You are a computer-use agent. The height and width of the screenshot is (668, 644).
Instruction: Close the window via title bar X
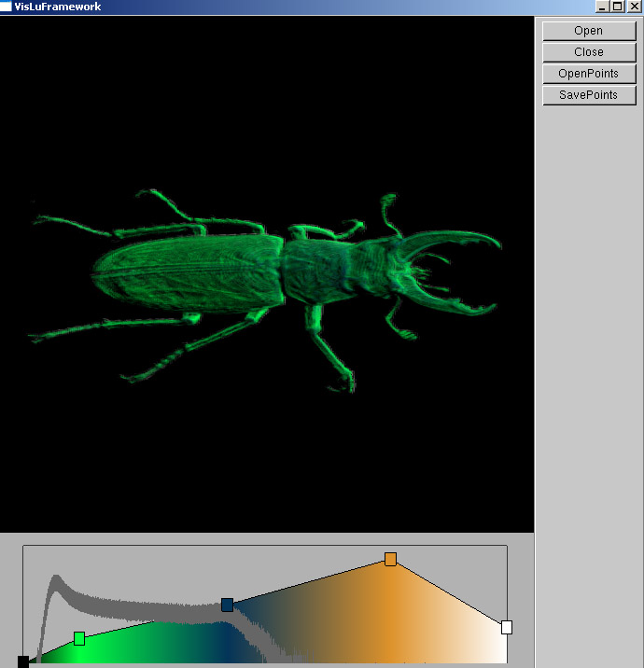click(x=634, y=7)
